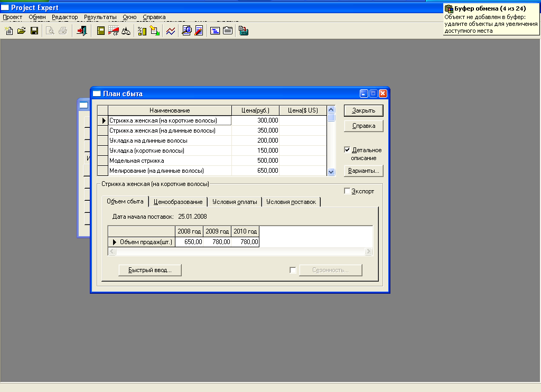541x392 pixels.
Task: Click price cell 350,000
Action: pos(255,130)
